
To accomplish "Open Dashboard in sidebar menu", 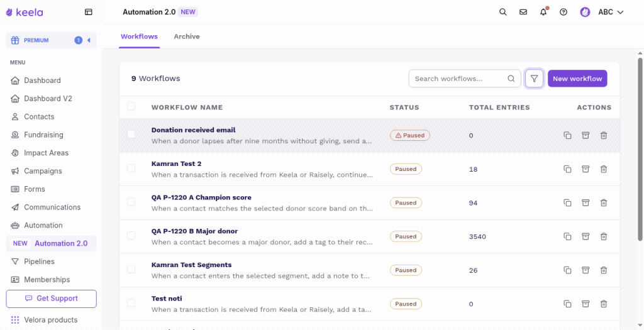I will (x=42, y=80).
